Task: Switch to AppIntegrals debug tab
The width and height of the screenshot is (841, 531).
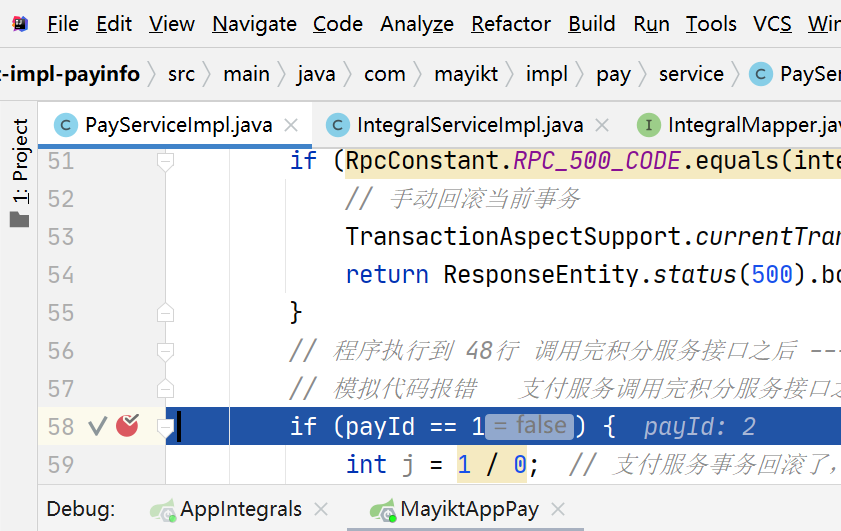Action: coord(241,509)
